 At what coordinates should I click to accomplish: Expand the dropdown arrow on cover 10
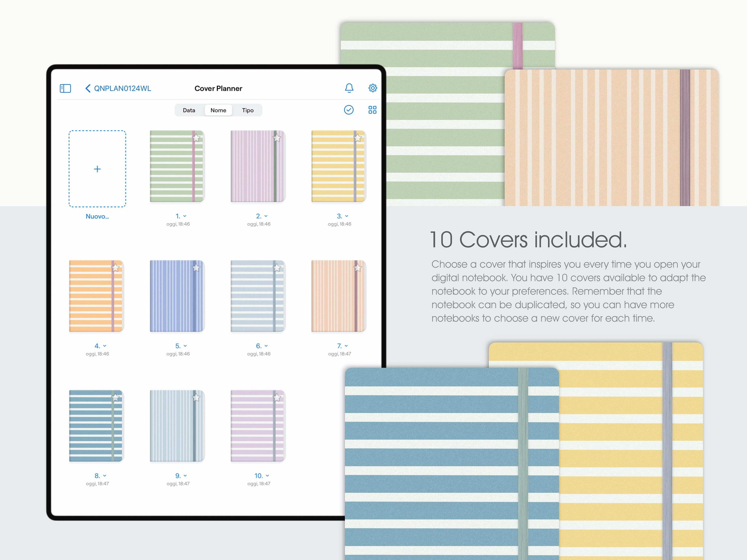(x=267, y=475)
